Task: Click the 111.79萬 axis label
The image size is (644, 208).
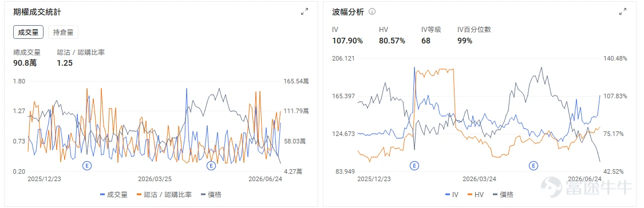Action: pyautogui.click(x=296, y=111)
